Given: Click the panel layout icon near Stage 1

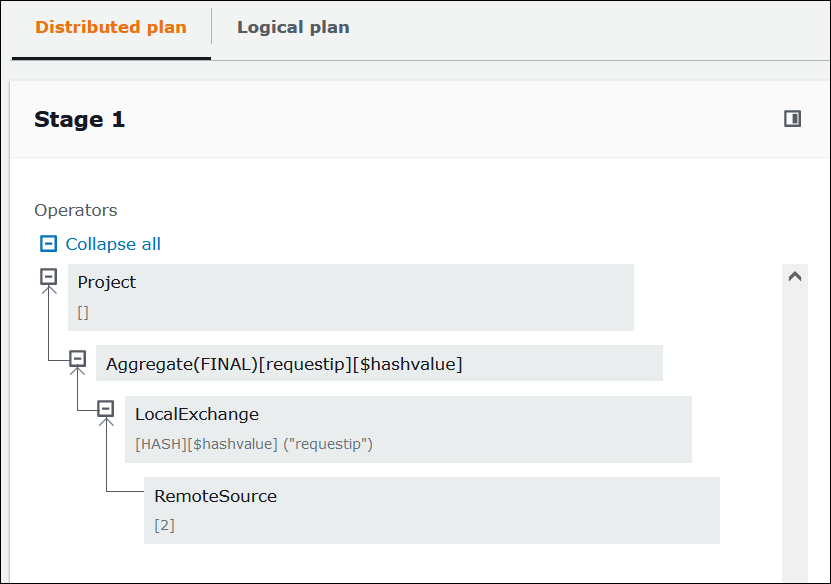Looking at the screenshot, I should 793,118.
